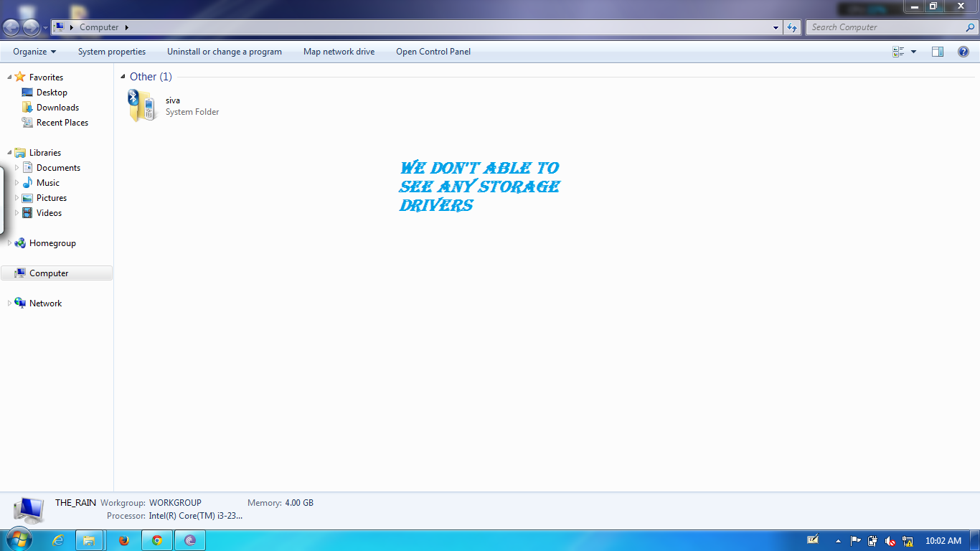Collapse the Favorites group

[x=9, y=77]
